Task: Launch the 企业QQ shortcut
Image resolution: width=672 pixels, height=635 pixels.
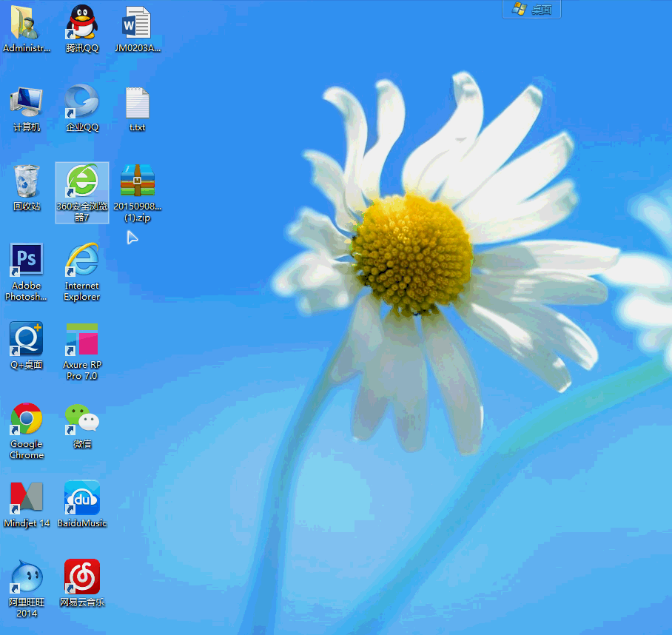Action: coord(82,108)
